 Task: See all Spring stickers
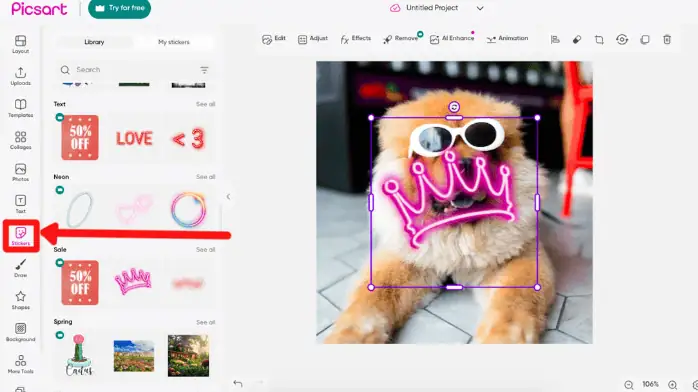coord(206,322)
